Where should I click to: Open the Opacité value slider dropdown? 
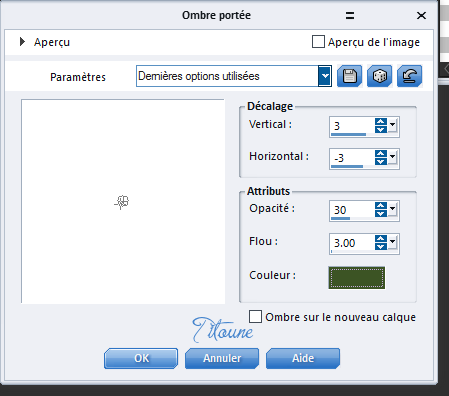coord(392,209)
